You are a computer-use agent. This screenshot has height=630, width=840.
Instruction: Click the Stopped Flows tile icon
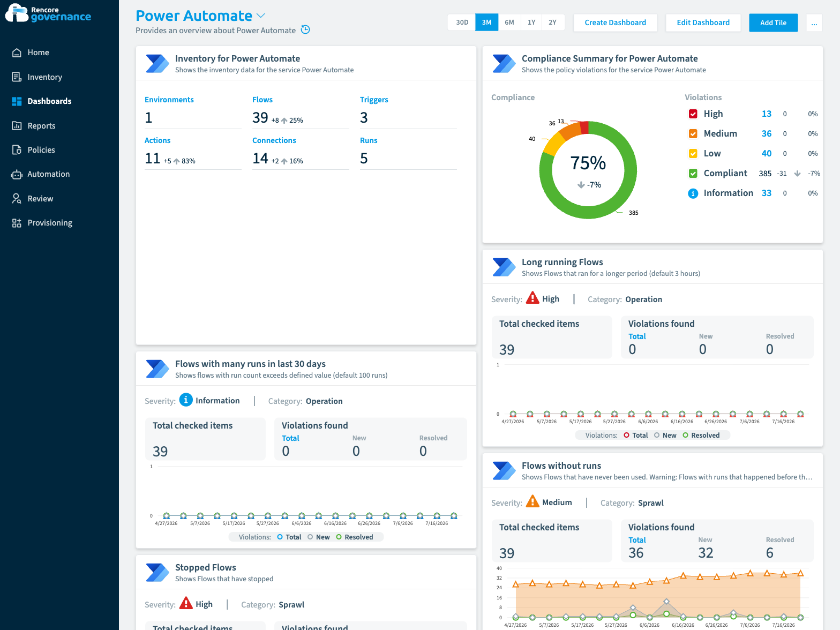pyautogui.click(x=157, y=573)
